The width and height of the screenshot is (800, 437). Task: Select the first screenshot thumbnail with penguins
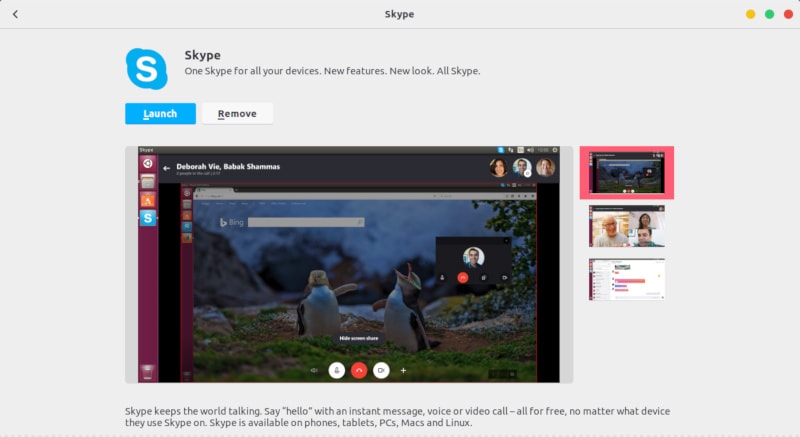click(x=627, y=172)
